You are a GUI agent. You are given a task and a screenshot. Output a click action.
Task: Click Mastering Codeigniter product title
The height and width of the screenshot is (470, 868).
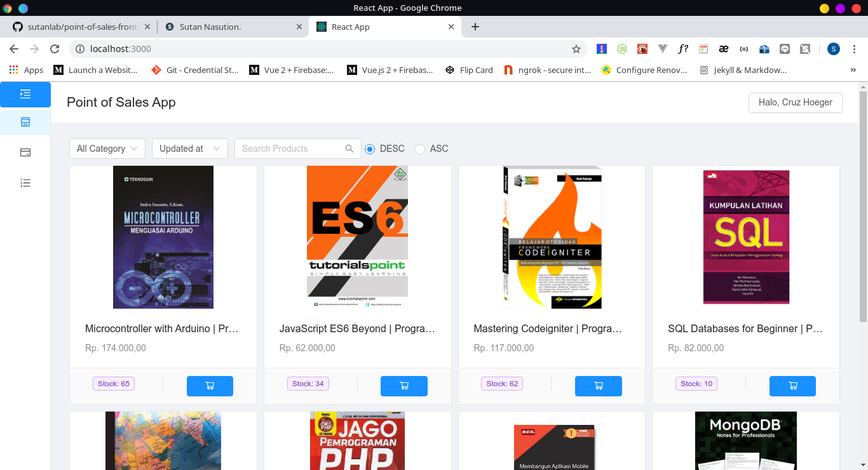click(x=548, y=329)
